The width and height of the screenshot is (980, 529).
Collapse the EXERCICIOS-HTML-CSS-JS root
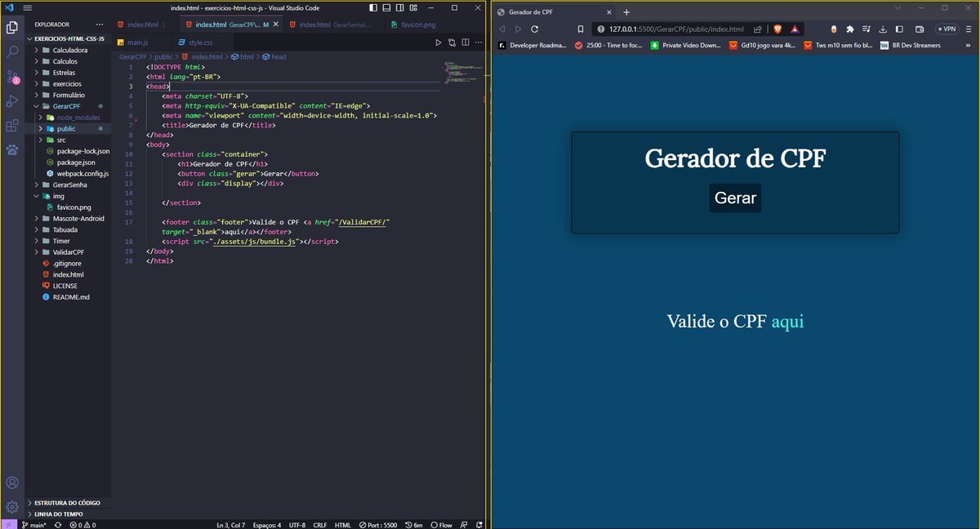(x=69, y=38)
